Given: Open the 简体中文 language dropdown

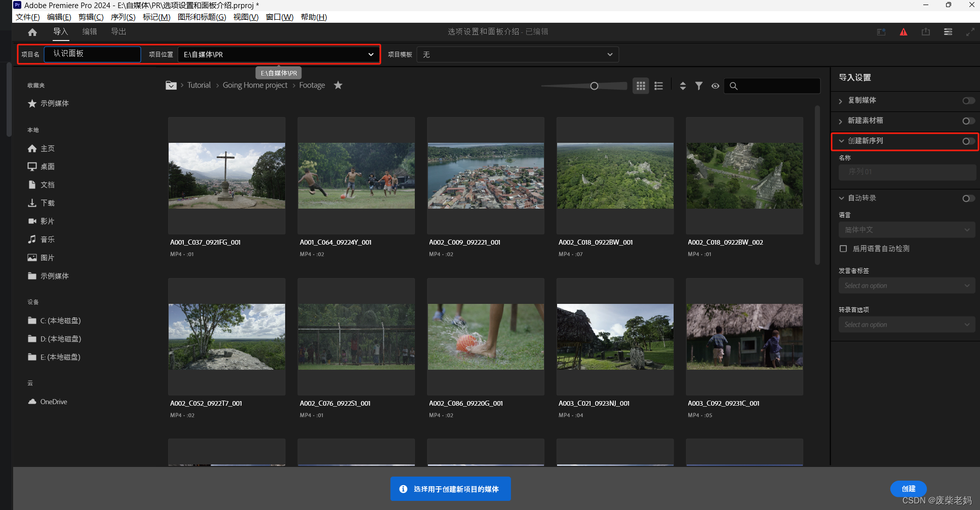Looking at the screenshot, I should (907, 229).
